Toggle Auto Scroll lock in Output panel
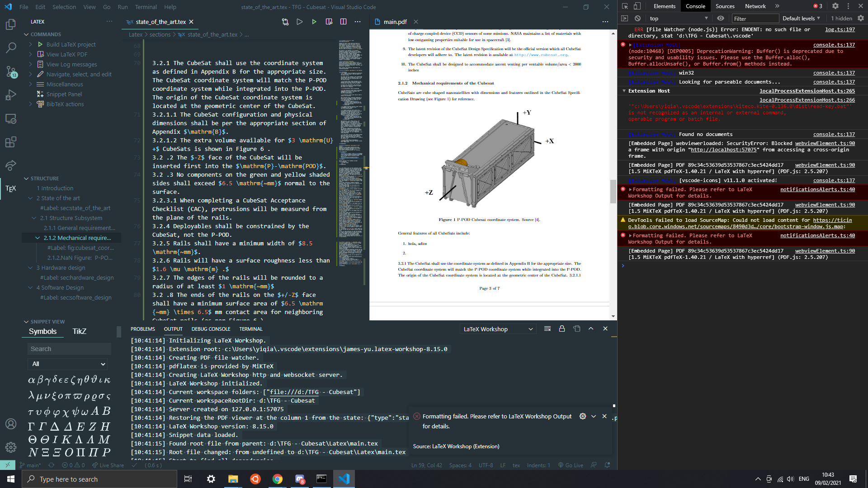 point(562,328)
